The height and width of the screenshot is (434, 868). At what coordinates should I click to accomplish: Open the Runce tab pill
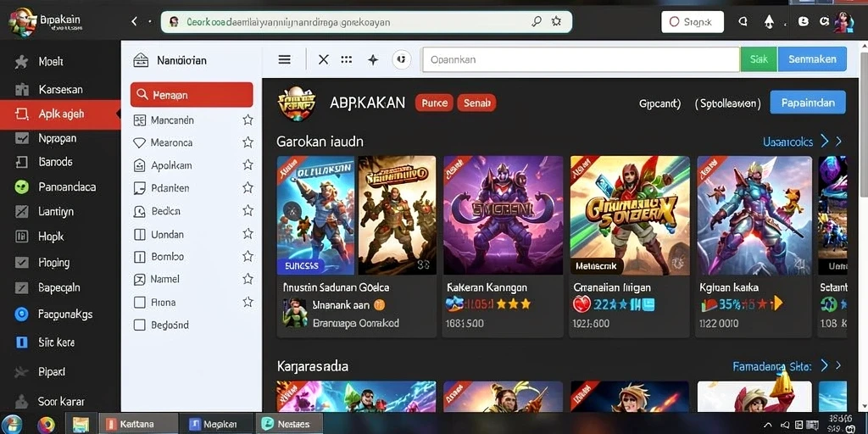click(x=435, y=103)
